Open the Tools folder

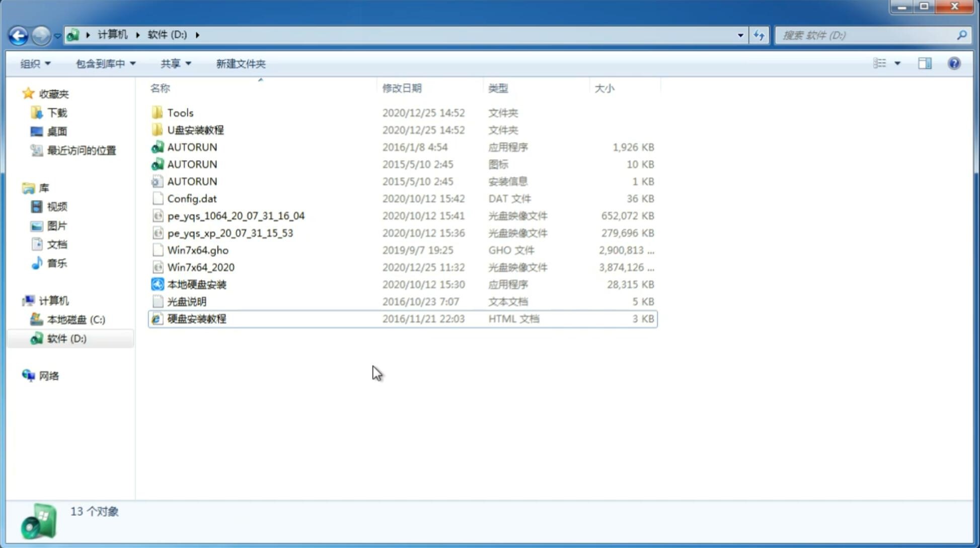coord(180,112)
